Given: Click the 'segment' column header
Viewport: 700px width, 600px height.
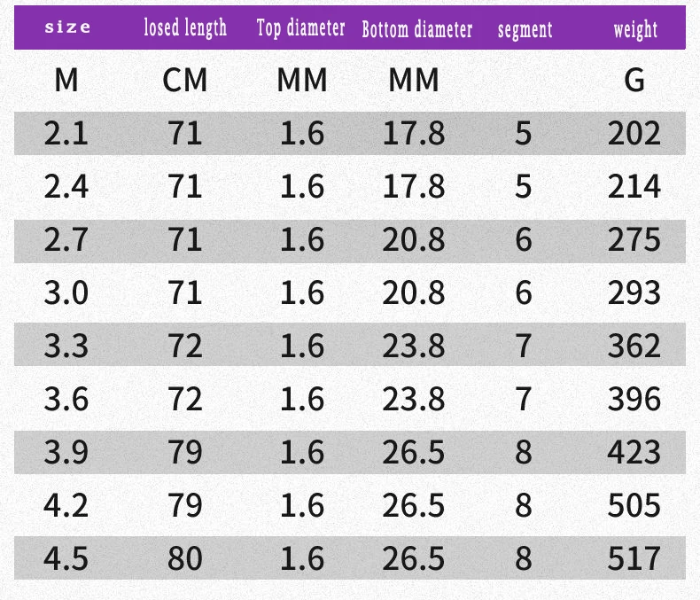Looking at the screenshot, I should [525, 30].
